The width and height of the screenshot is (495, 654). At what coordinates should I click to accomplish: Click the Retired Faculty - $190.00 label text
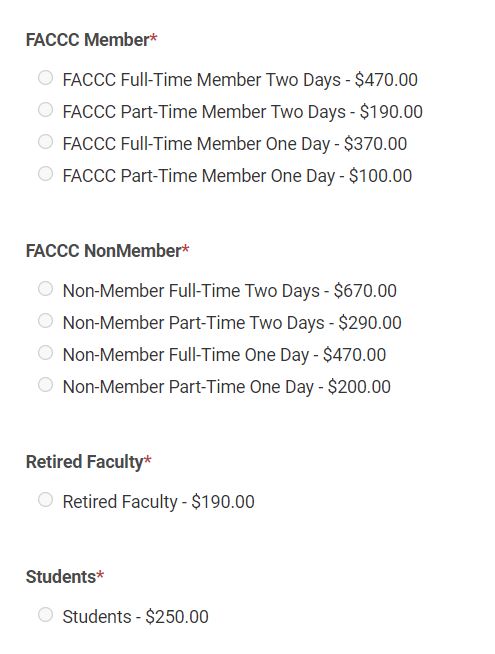point(158,502)
